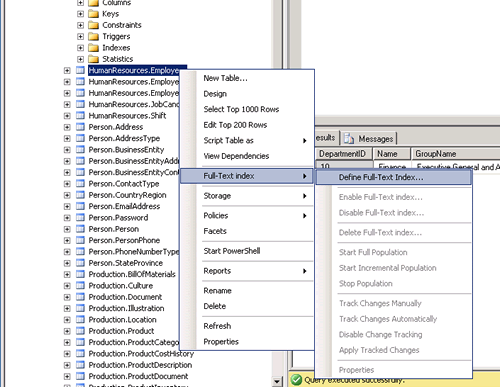Expand the Keys folder node
This screenshot has height=387, width=500.
[x=80, y=14]
